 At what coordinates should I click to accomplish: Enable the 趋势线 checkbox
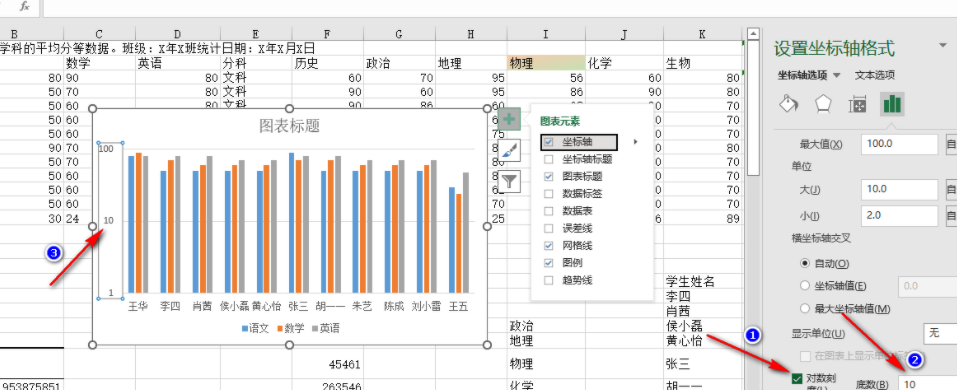(x=549, y=280)
